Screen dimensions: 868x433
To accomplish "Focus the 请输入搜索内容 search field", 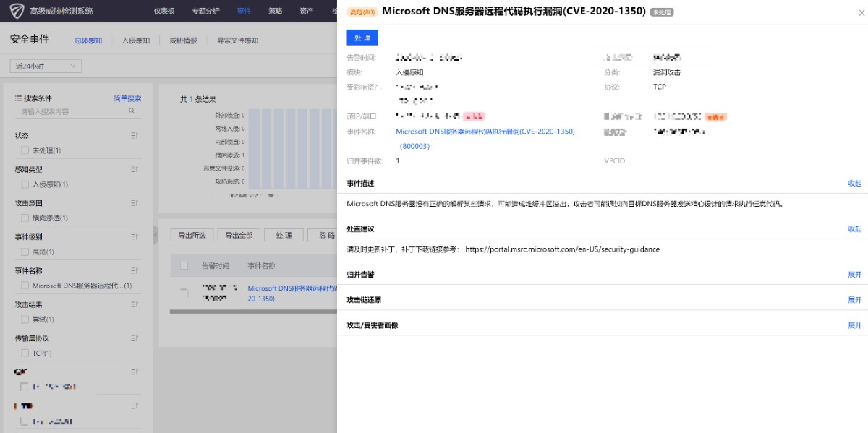I will [x=77, y=111].
